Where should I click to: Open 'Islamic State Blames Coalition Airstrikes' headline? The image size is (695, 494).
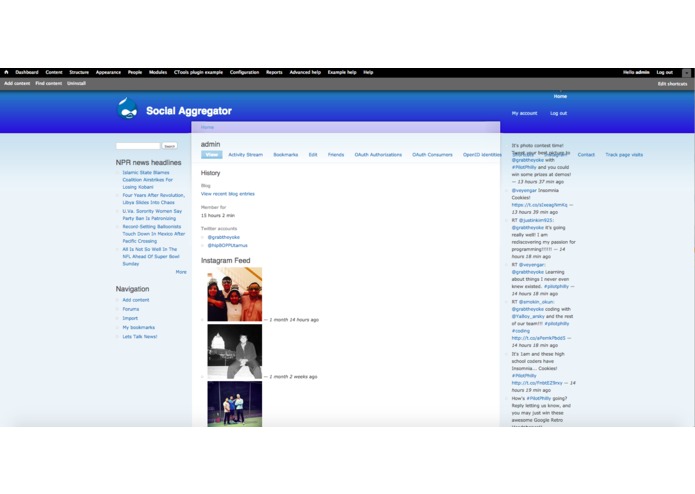pos(148,180)
